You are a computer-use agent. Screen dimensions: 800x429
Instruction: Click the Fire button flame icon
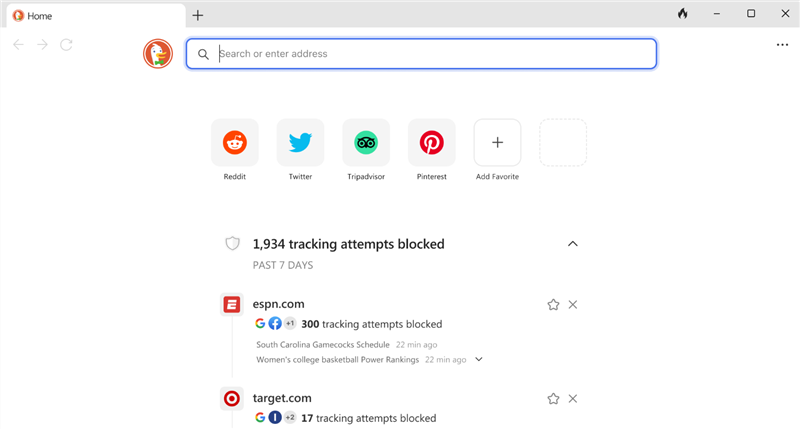point(683,14)
